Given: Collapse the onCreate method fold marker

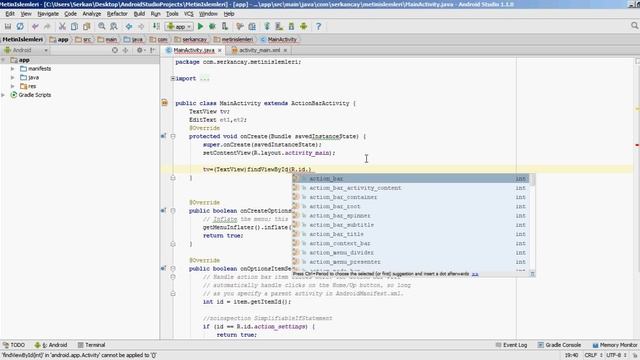Looking at the screenshot, I should tap(173, 136).
